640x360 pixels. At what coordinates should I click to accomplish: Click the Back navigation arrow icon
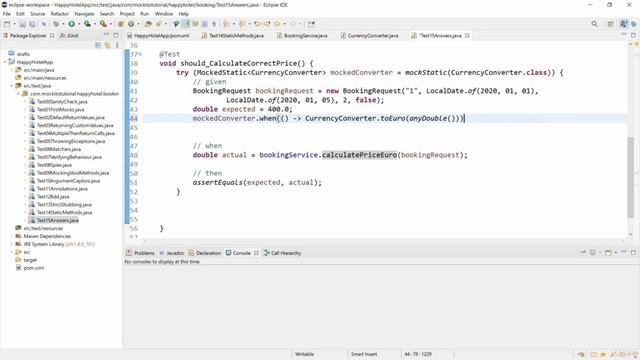[x=277, y=24]
